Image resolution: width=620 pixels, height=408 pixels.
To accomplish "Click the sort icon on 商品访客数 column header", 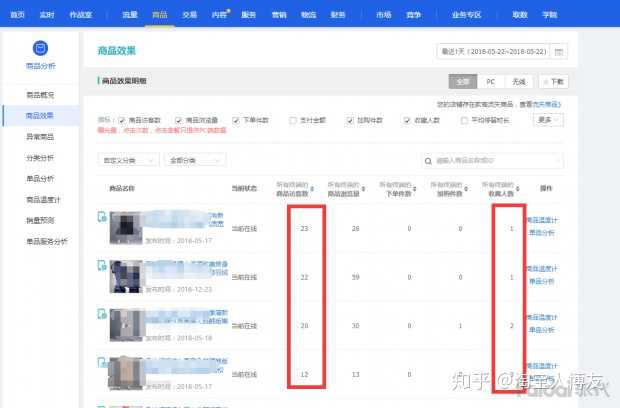I will click(313, 187).
